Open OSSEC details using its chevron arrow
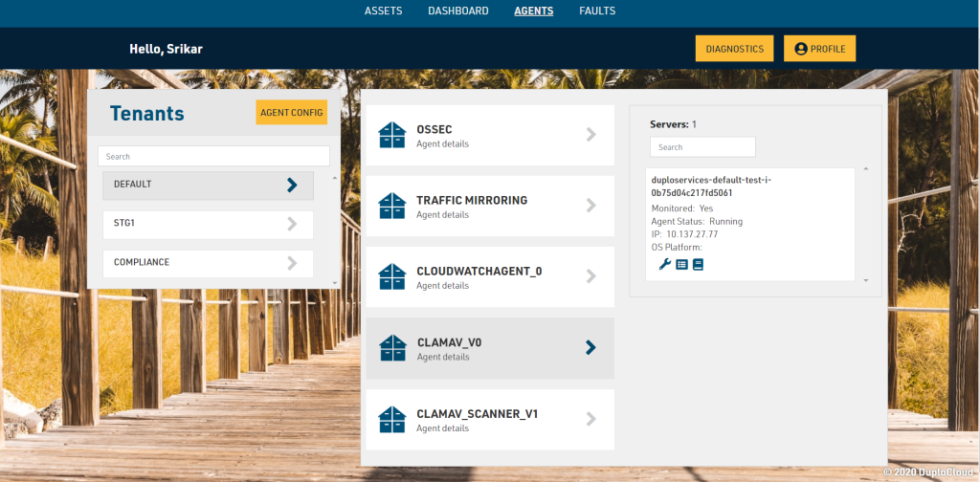 [591, 135]
